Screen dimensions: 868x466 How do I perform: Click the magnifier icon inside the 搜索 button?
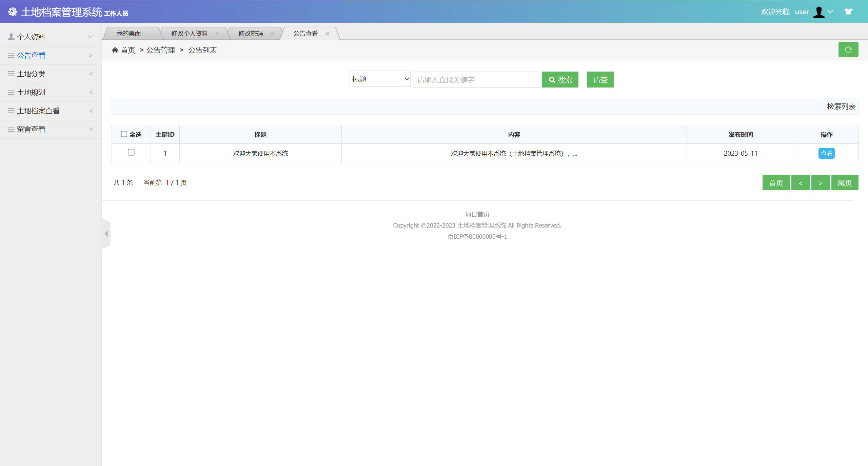click(x=552, y=79)
